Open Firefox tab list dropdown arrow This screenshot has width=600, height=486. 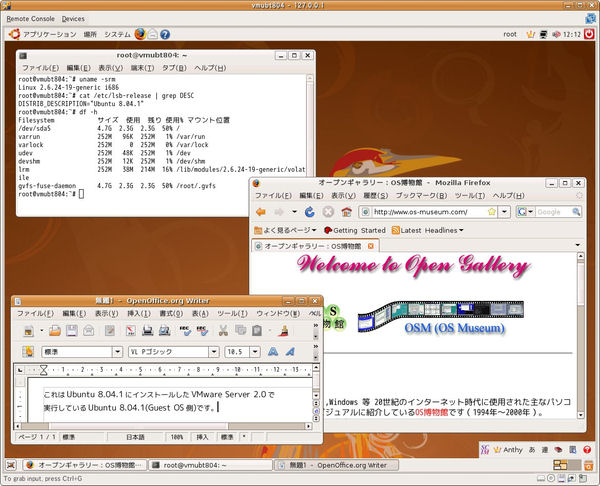[x=577, y=245]
